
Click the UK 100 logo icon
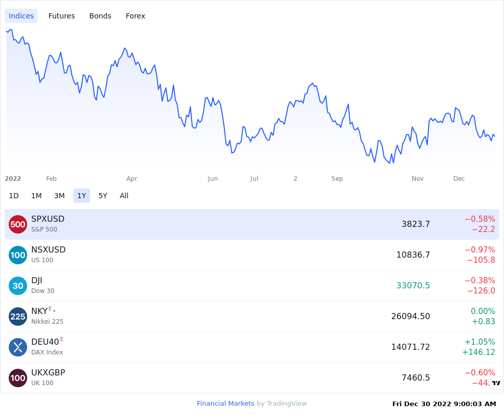pyautogui.click(x=18, y=378)
